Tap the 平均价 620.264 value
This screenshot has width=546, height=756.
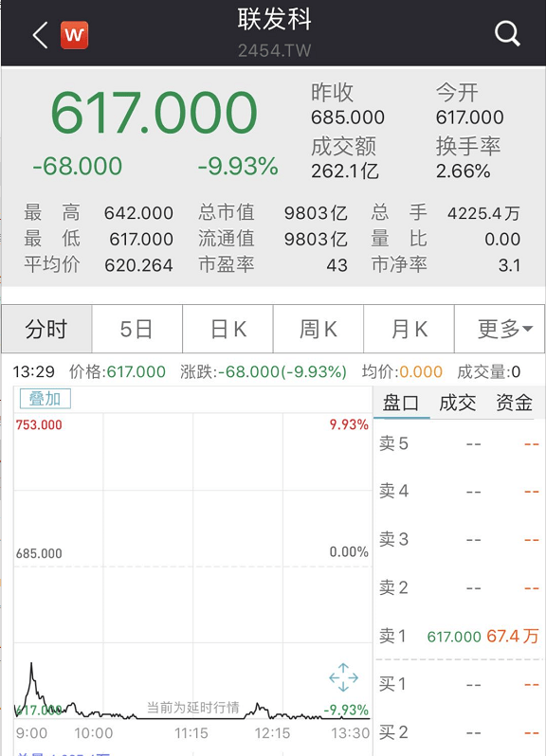click(x=138, y=264)
